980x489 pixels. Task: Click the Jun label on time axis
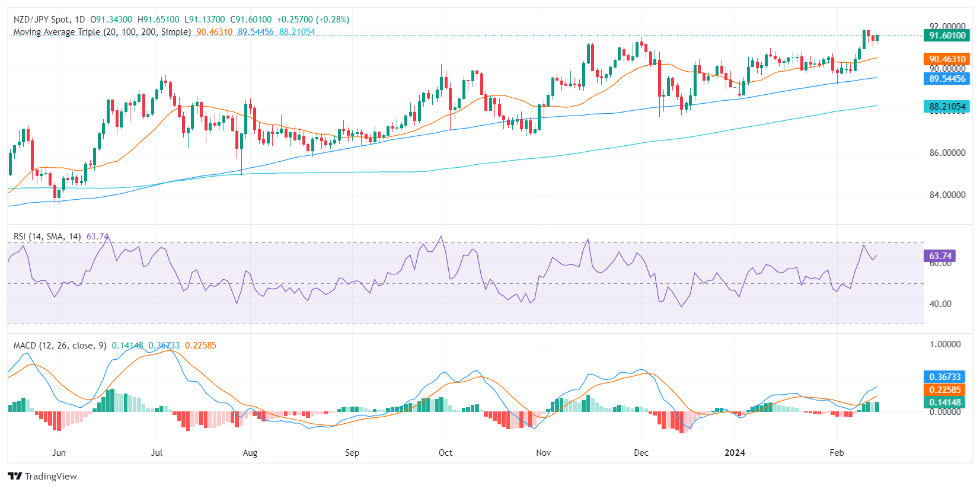tap(59, 453)
